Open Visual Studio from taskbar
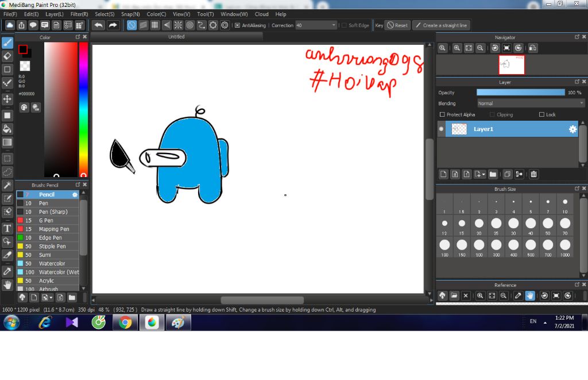The width and height of the screenshot is (588, 380). [x=72, y=323]
